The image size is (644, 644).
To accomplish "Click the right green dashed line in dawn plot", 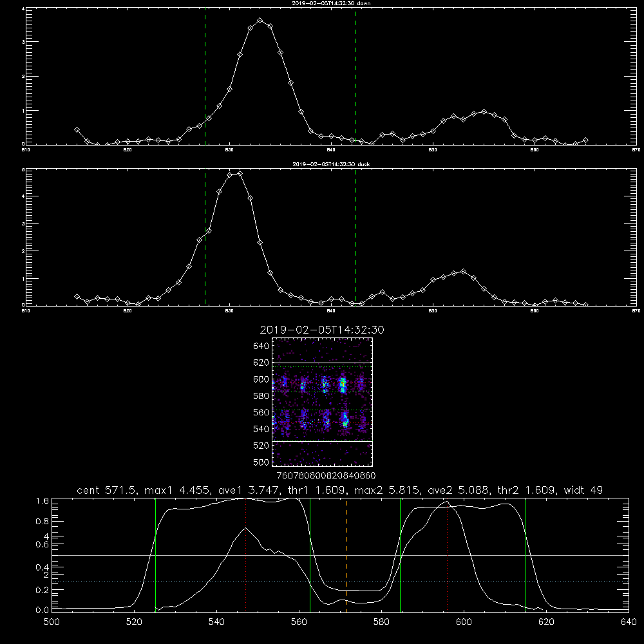I will point(355,77).
